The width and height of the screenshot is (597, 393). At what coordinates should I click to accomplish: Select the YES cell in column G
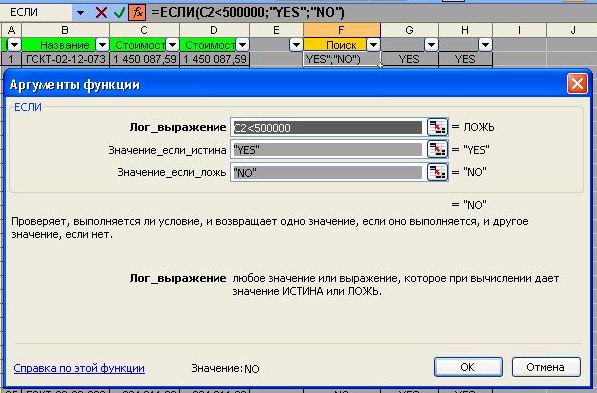[x=410, y=59]
